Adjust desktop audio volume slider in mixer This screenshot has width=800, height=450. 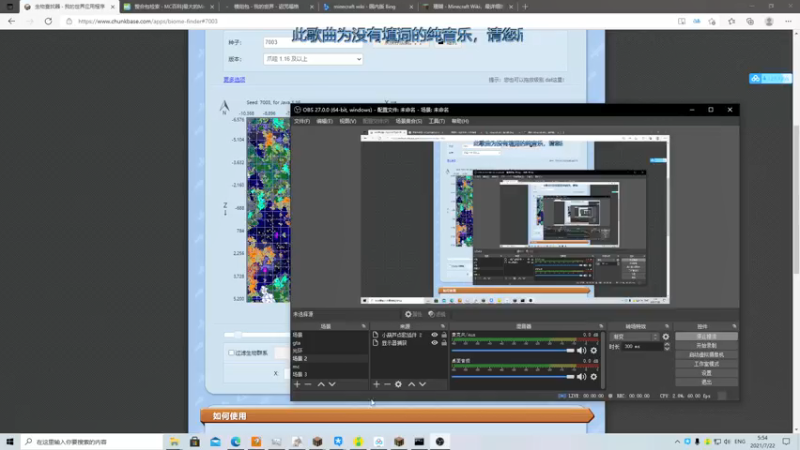point(513,377)
